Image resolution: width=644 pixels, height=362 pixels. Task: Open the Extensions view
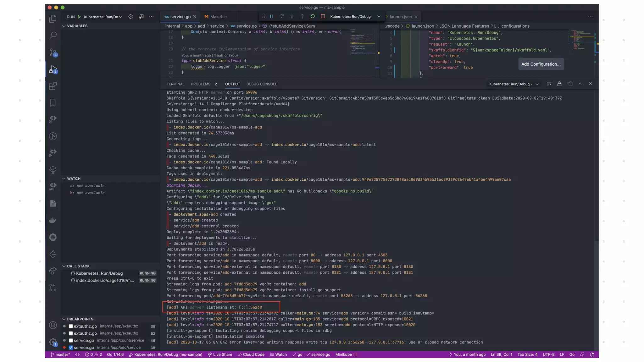pyautogui.click(x=53, y=86)
